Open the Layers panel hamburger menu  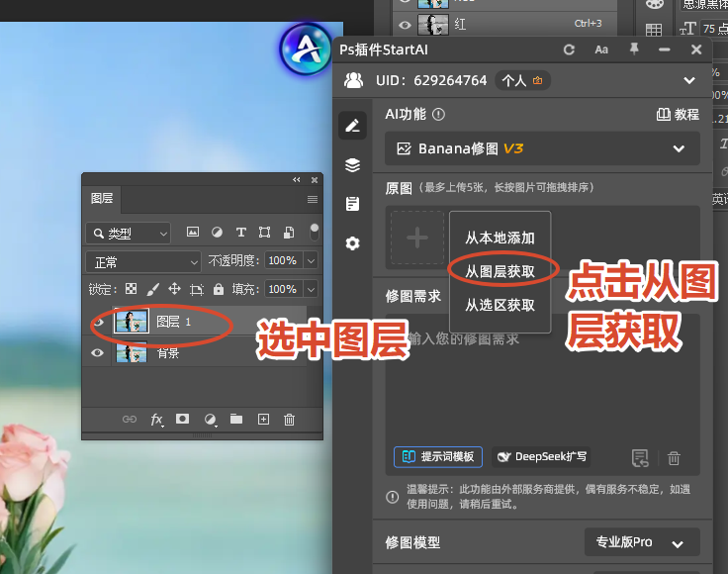point(313,199)
